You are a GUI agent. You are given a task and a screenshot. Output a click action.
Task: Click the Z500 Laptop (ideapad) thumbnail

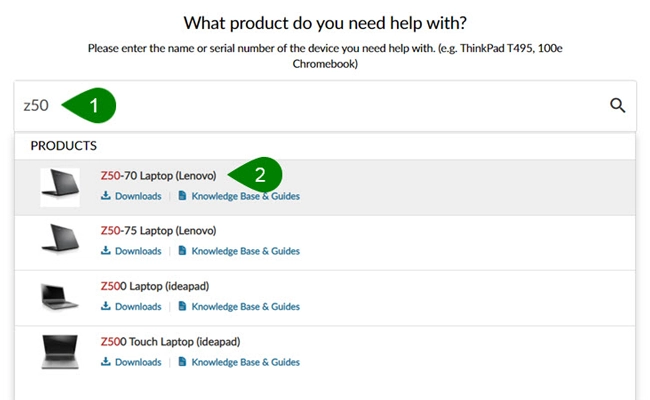click(x=60, y=296)
